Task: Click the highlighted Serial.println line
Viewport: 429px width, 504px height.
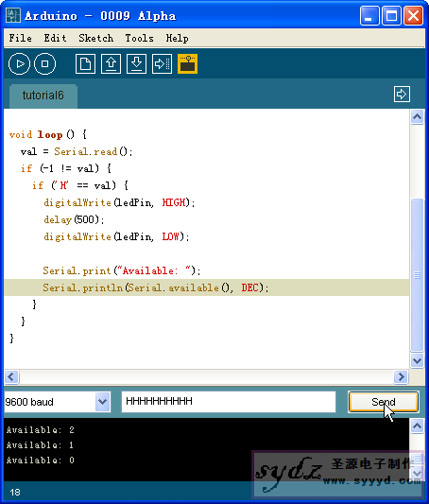Action: click(207, 287)
